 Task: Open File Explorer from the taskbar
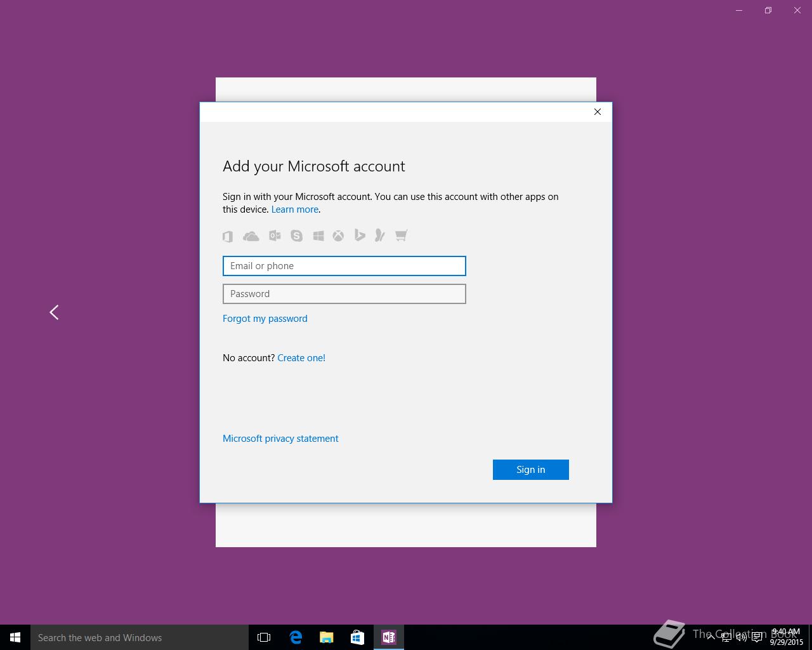click(x=327, y=637)
